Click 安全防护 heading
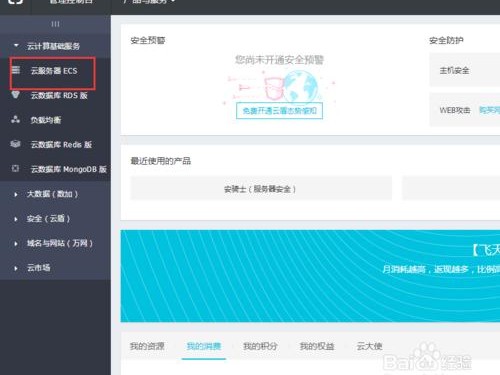This screenshot has width=500, height=375. (x=446, y=41)
